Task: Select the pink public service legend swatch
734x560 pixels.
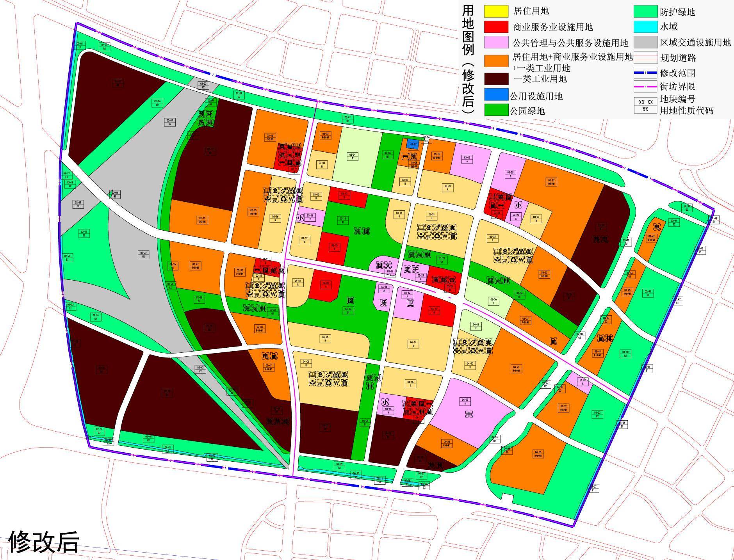Action: tap(496, 42)
